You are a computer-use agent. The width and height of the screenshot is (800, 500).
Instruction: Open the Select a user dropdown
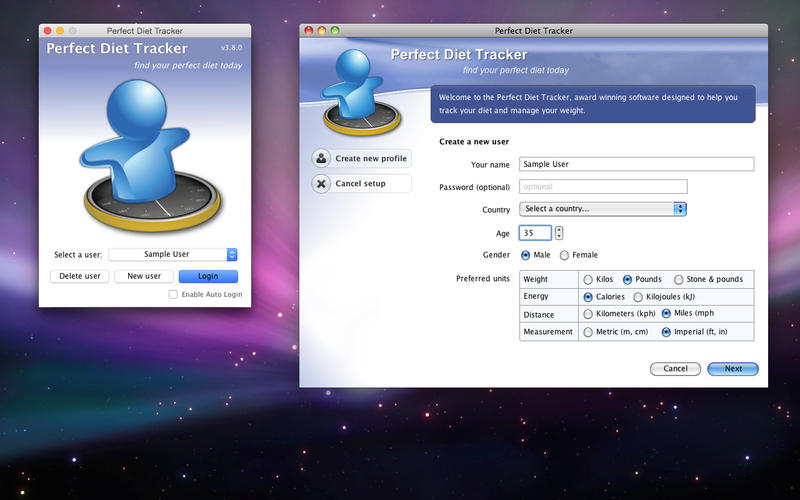pyautogui.click(x=173, y=254)
